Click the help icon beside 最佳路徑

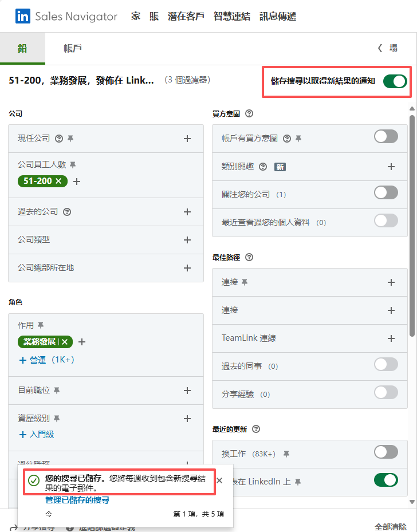click(x=249, y=258)
